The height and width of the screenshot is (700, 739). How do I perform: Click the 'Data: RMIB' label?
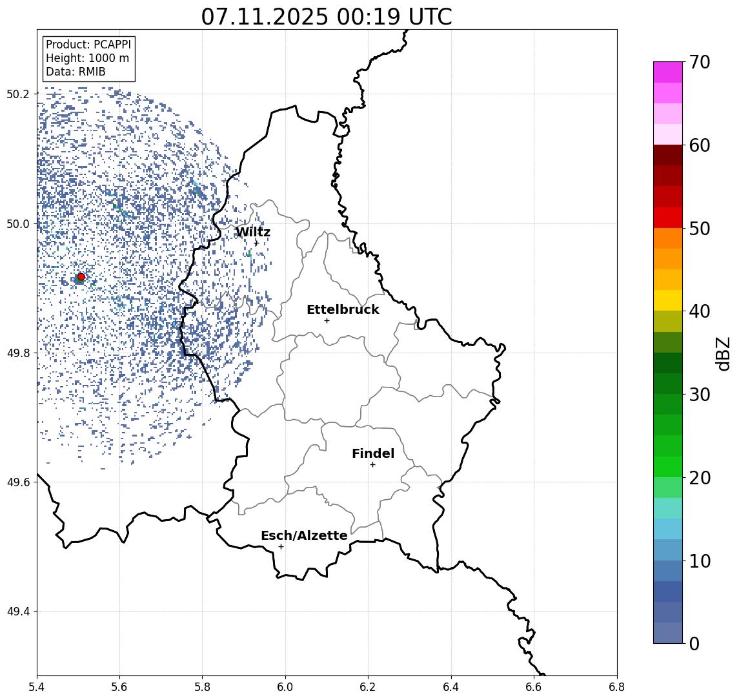[76, 72]
